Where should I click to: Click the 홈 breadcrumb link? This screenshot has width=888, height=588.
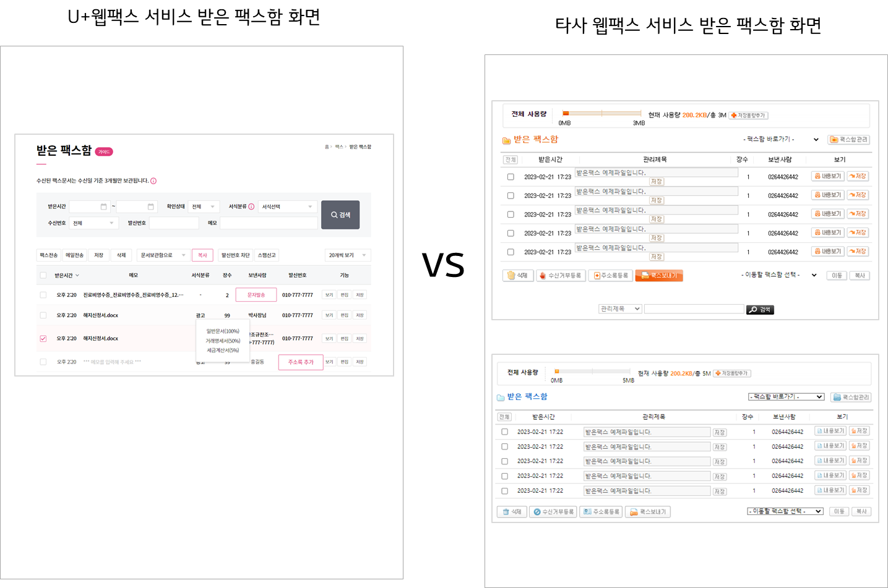click(x=327, y=147)
